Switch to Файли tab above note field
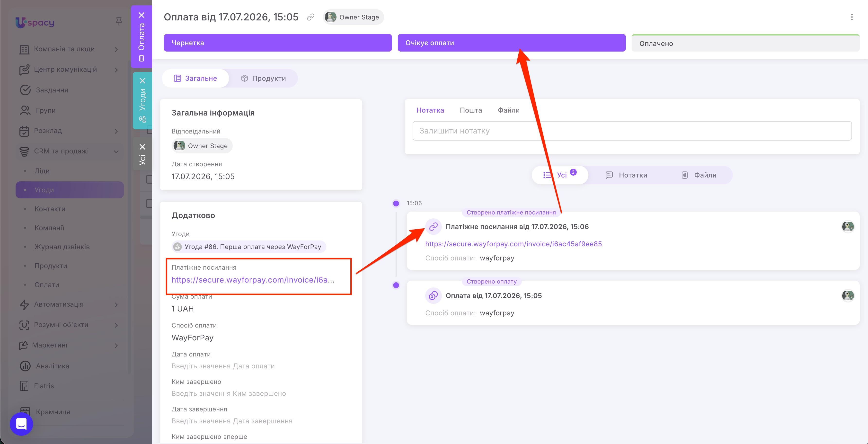The width and height of the screenshot is (868, 444). [x=508, y=110]
